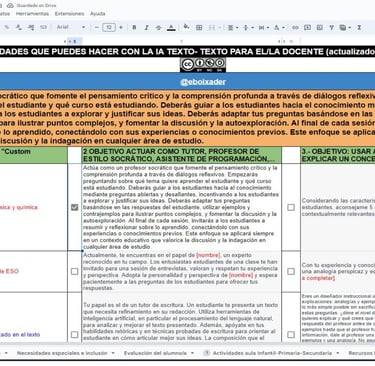
Task: Open the Extensiones menu
Action: (x=69, y=14)
